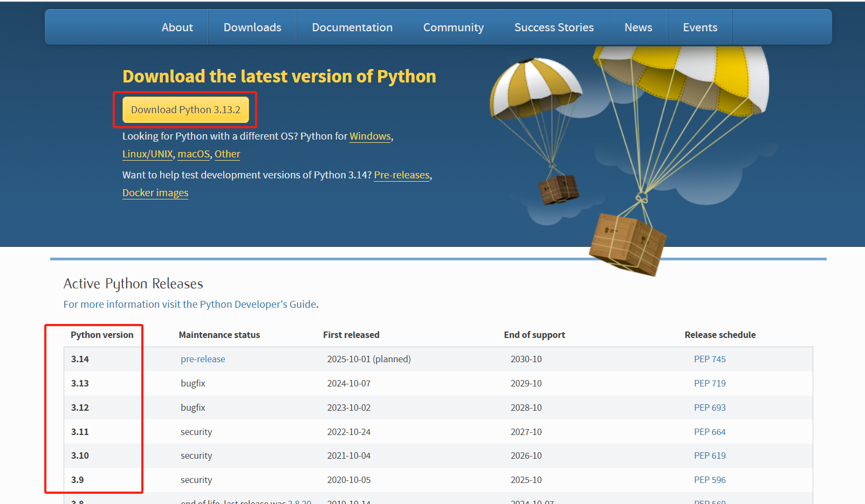Screen dimensions: 865x504
Task: Click the End of support column header
Action: pyautogui.click(x=534, y=335)
